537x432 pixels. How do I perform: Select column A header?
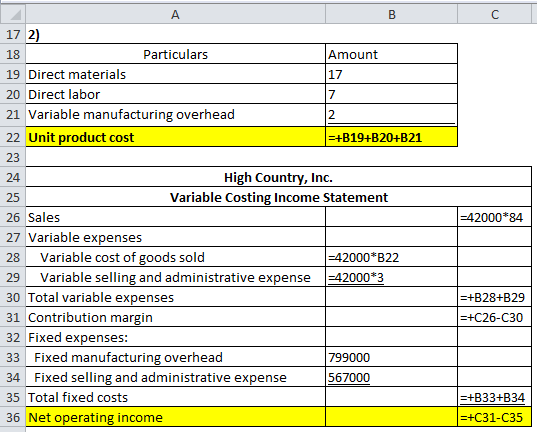tap(175, 14)
